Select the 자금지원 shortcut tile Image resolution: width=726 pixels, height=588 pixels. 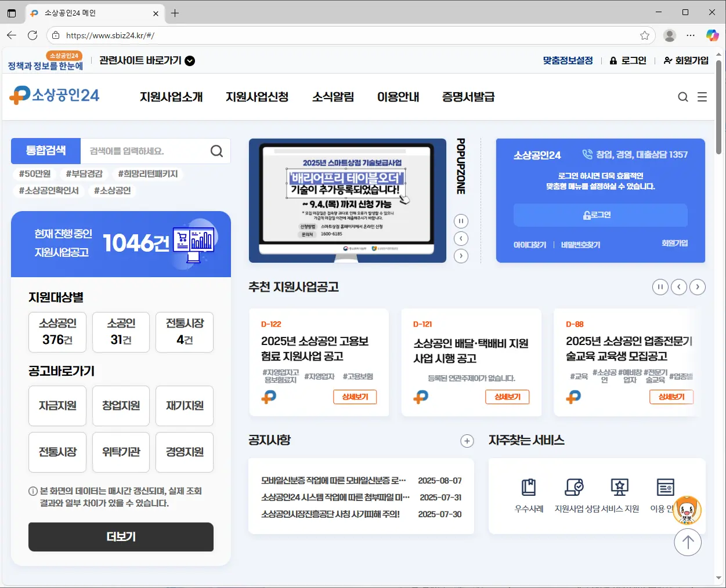point(57,406)
